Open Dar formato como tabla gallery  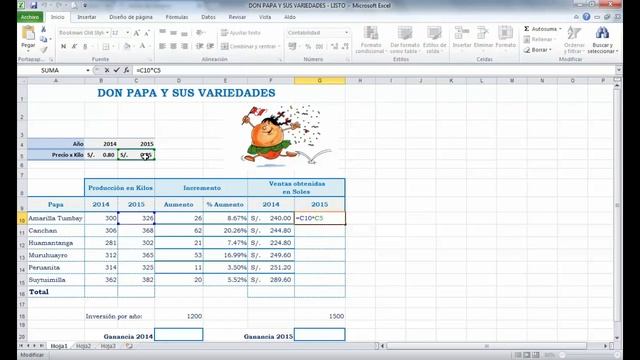[405, 40]
